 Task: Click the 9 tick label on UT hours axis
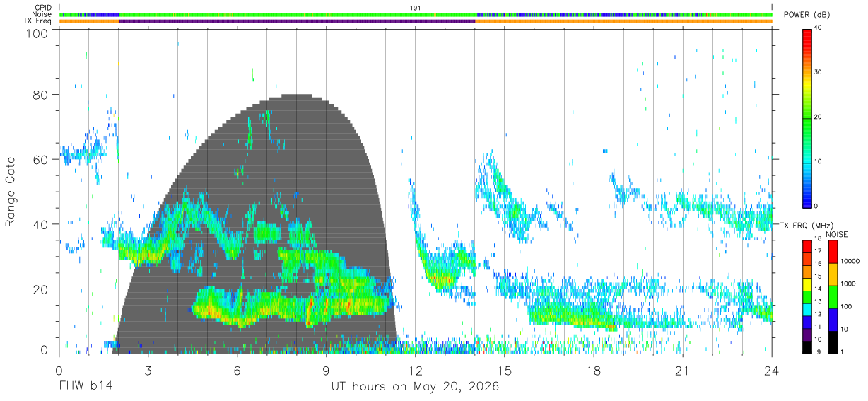coord(326,371)
